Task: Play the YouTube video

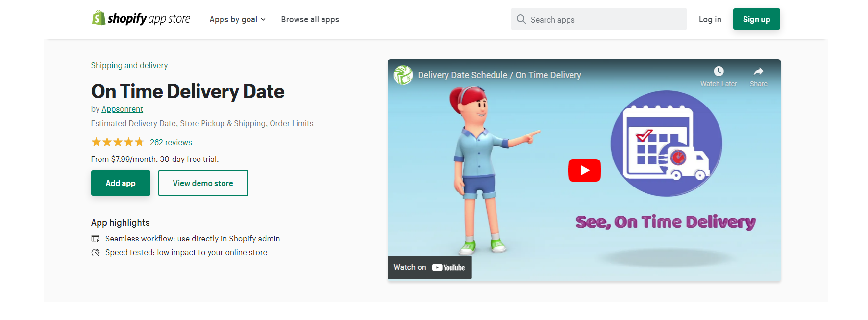Action: pyautogui.click(x=584, y=170)
